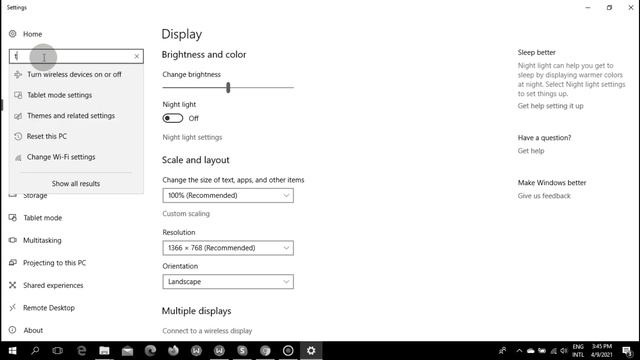The image size is (640, 360).
Task: Clear the search box with X
Action: tap(137, 56)
